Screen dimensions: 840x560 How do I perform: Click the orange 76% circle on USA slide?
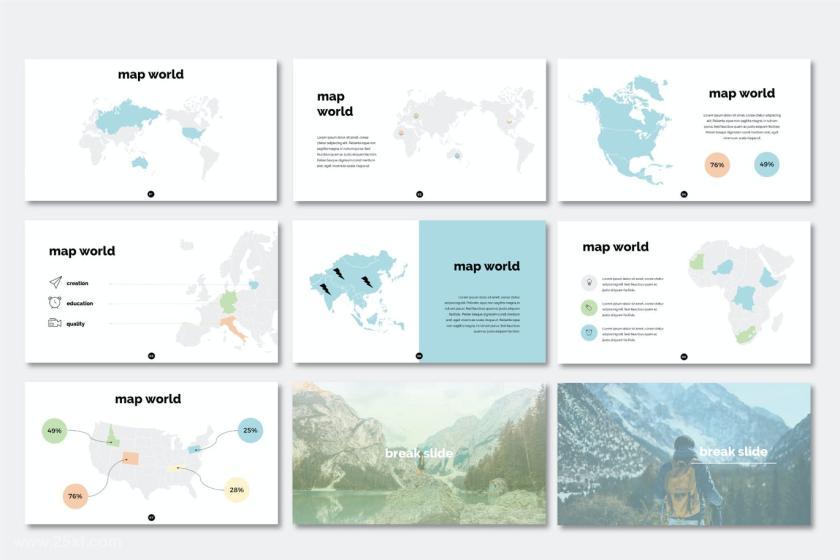(74, 495)
